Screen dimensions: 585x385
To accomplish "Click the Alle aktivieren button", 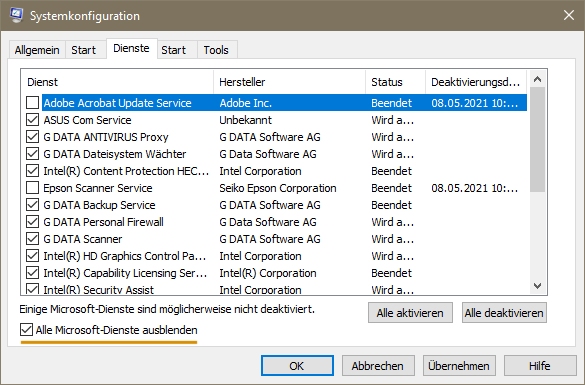I will 410,313.
